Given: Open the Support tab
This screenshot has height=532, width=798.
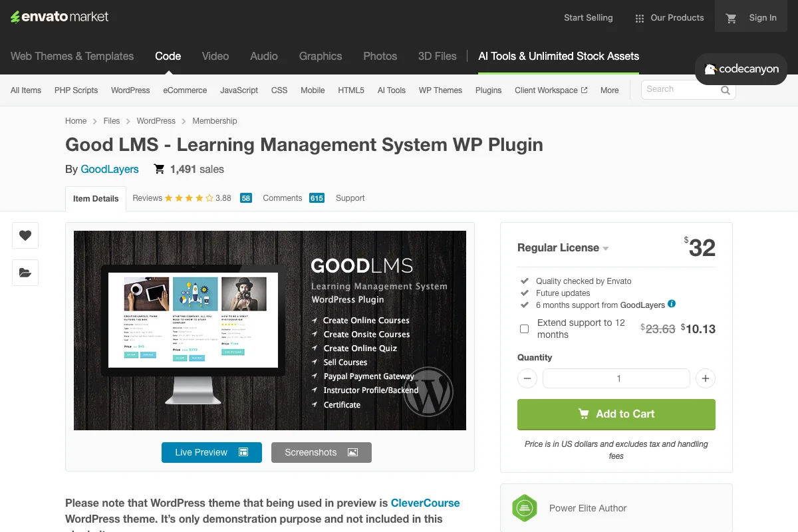Looking at the screenshot, I should pos(350,198).
